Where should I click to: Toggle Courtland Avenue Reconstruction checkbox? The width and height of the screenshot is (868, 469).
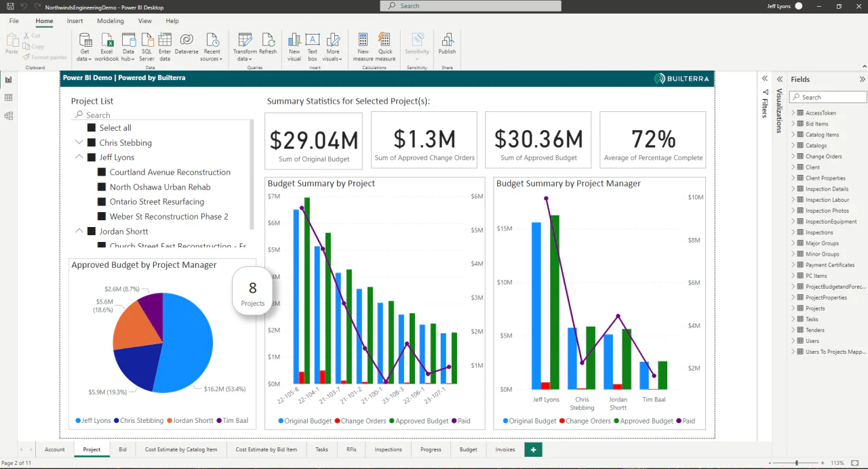(x=102, y=172)
